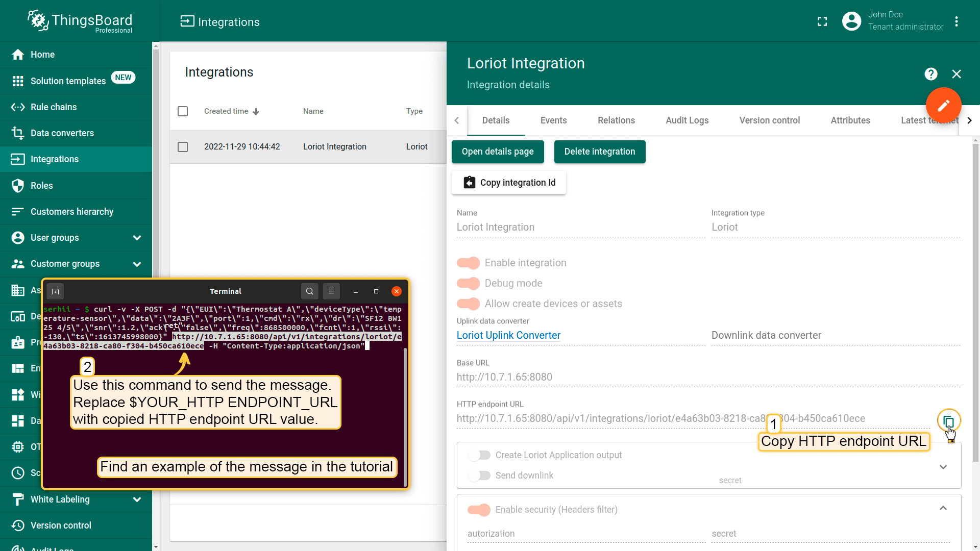Click Copy integration Id button
Screen dimensions: 980x551
point(509,183)
